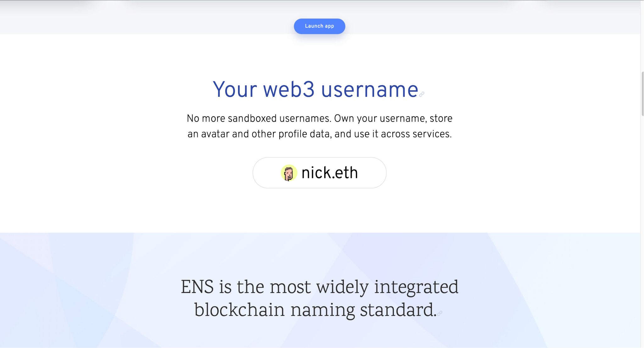This screenshot has width=644, height=348.
Task: Click 'is the most' in the bottom heading
Action: click(265, 287)
